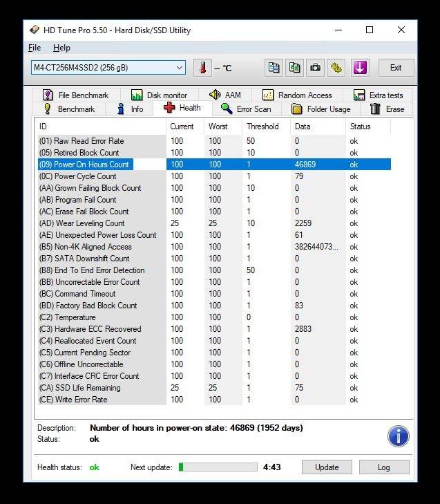Select the Offline Uncorrectable row

(x=214, y=364)
